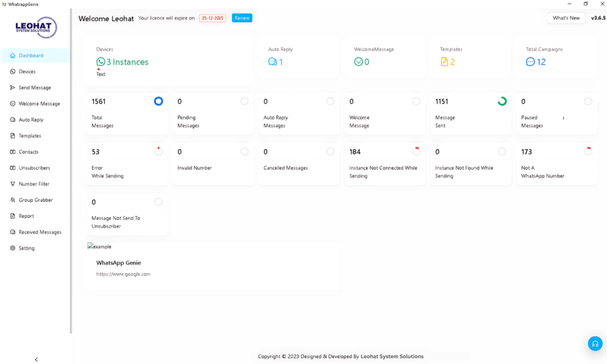Click the Setting gear icon in sidebar

point(13,248)
